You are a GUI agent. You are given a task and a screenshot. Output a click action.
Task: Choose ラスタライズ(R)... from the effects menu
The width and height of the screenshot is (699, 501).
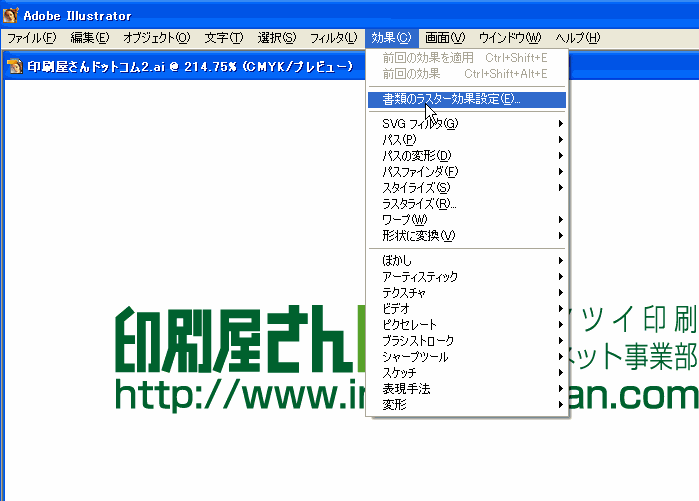coord(419,204)
